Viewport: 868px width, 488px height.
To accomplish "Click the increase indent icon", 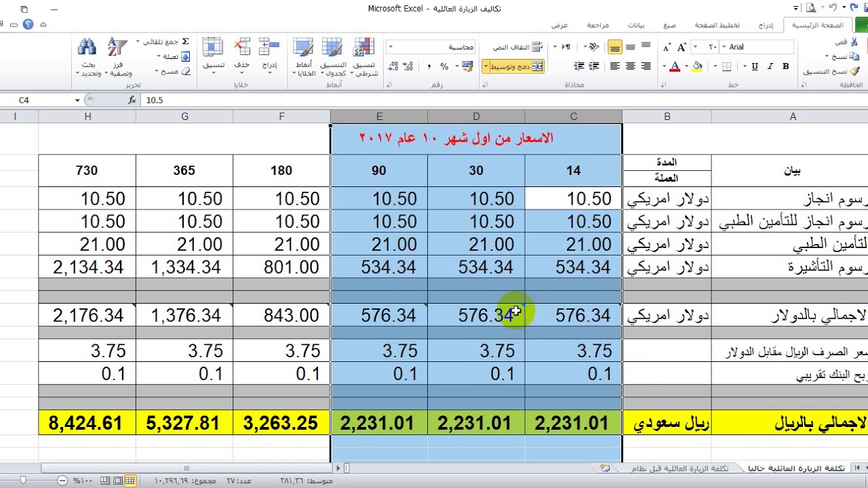I will click(x=579, y=66).
